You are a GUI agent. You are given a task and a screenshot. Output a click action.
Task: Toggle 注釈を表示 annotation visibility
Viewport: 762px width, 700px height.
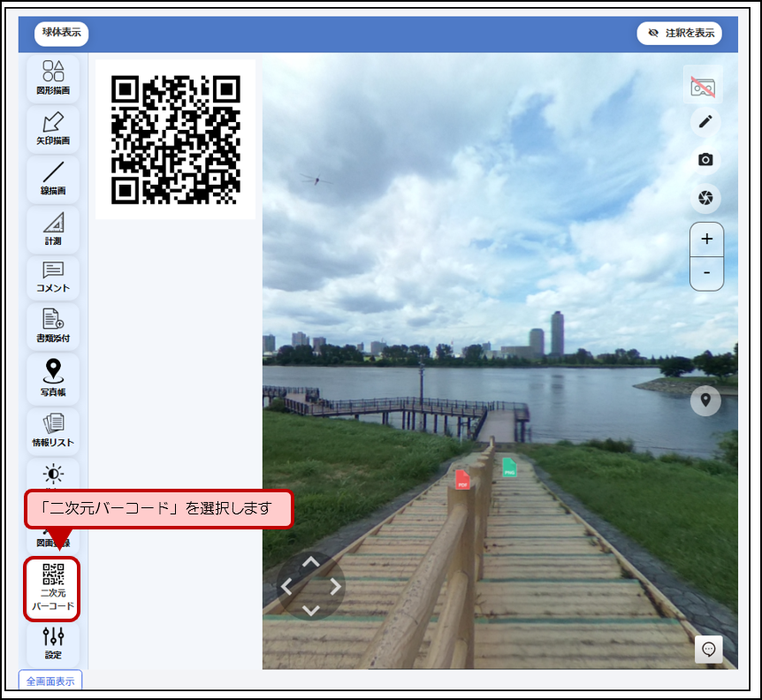point(680,33)
